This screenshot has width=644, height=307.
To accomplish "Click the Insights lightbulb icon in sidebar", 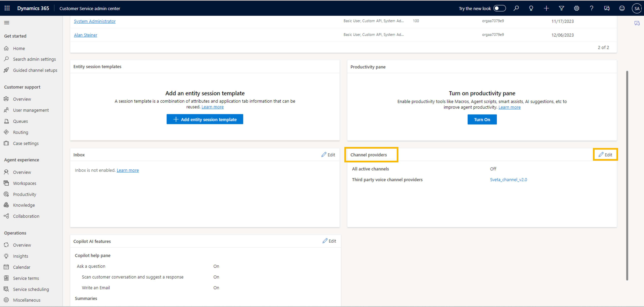I will [7, 256].
